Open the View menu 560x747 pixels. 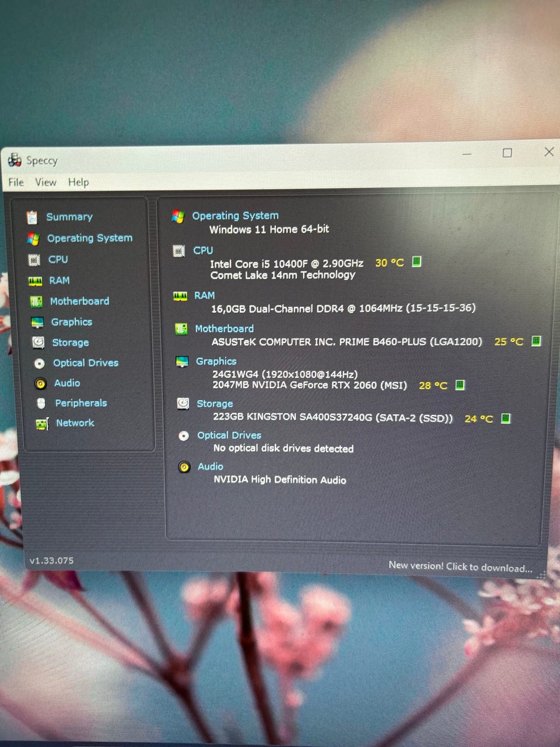click(45, 182)
